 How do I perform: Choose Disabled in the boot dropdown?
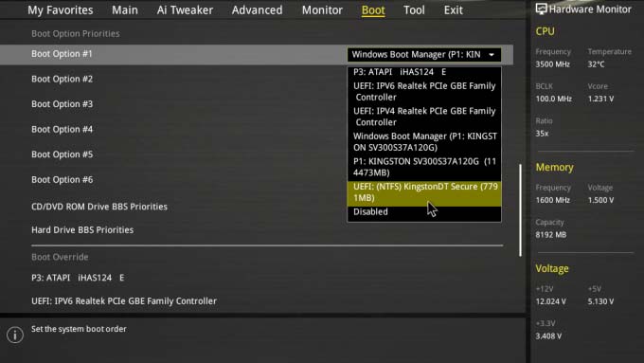[424, 211]
